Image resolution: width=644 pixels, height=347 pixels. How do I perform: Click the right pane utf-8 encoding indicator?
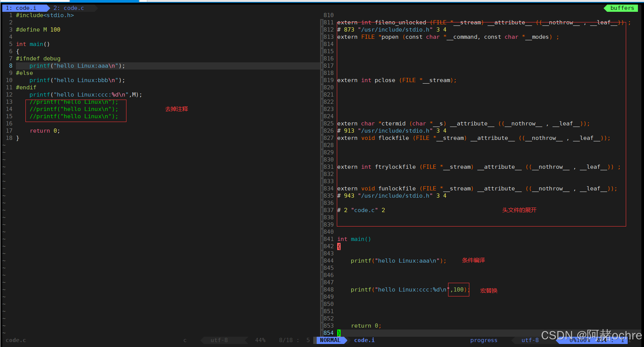point(530,340)
